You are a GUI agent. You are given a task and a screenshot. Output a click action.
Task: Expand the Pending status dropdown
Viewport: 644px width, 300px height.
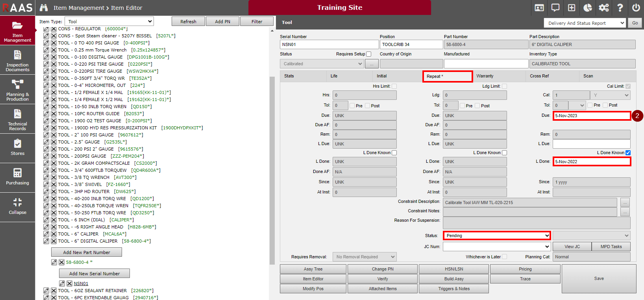pyautogui.click(x=497, y=236)
